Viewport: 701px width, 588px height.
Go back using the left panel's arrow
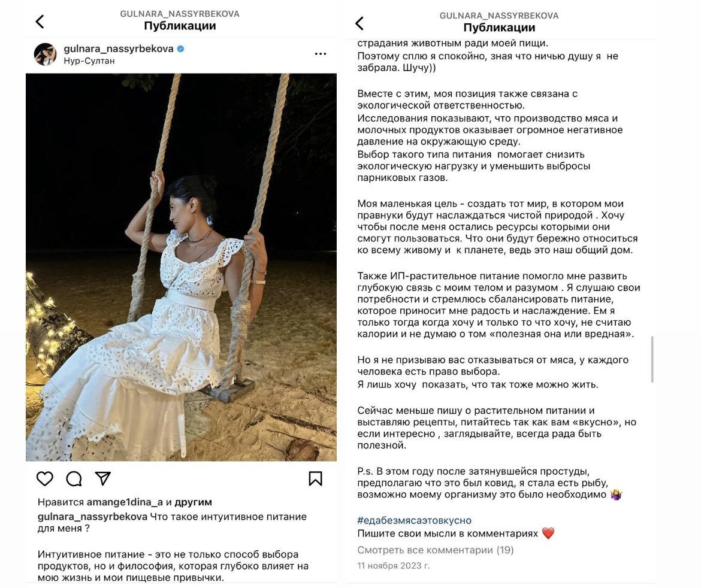[x=40, y=22]
